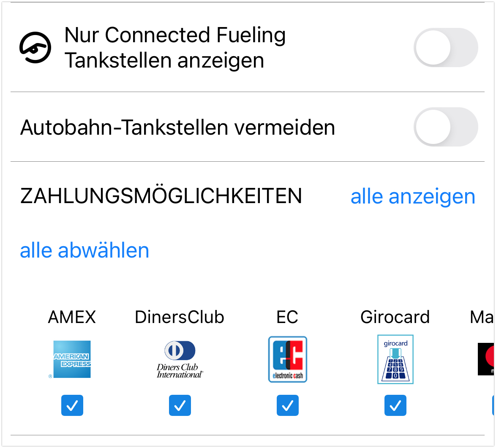Uncheck the Girocard checkbox
The height and width of the screenshot is (448, 496).
click(395, 405)
